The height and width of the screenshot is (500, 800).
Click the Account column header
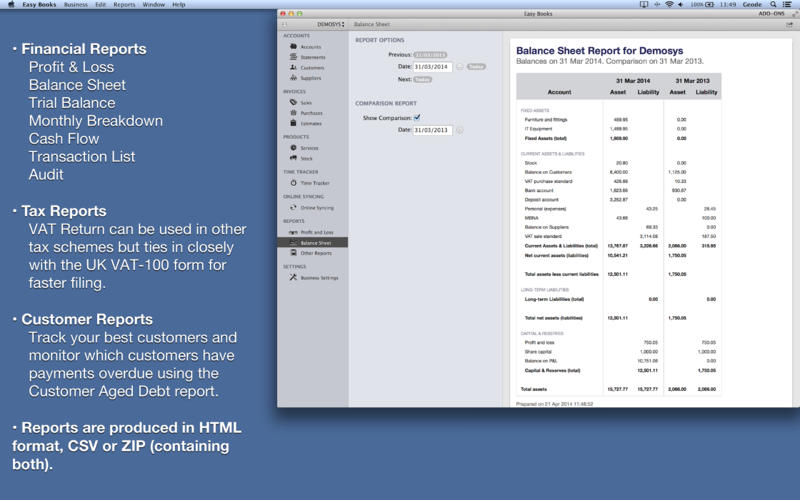click(559, 92)
